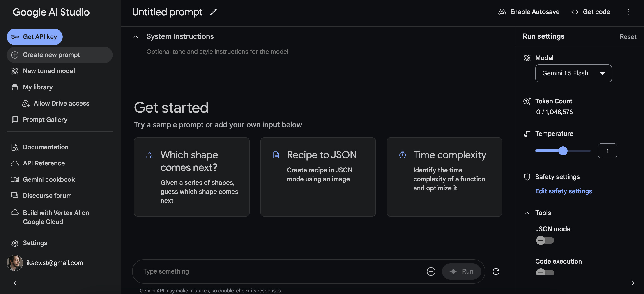Click the New tuned model atom icon
Screen dimensions: 644x294
[x=15, y=71]
